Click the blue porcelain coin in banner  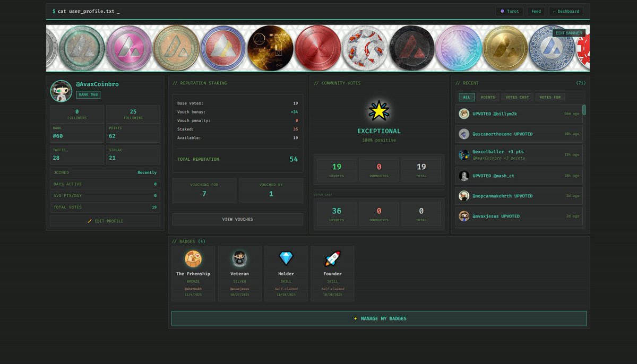(552, 48)
